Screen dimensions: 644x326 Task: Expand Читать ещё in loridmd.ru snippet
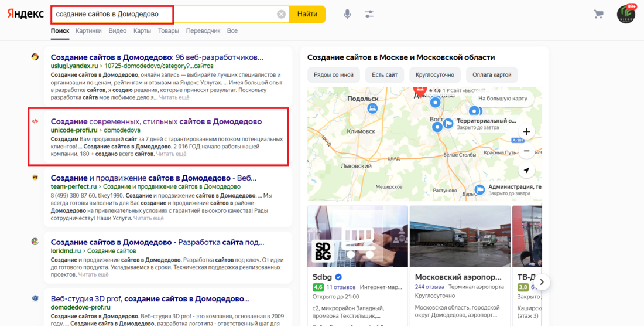93,274
